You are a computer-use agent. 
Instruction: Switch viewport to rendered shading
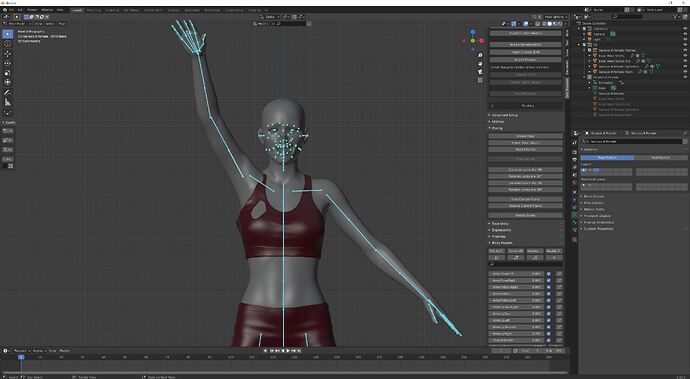(559, 24)
